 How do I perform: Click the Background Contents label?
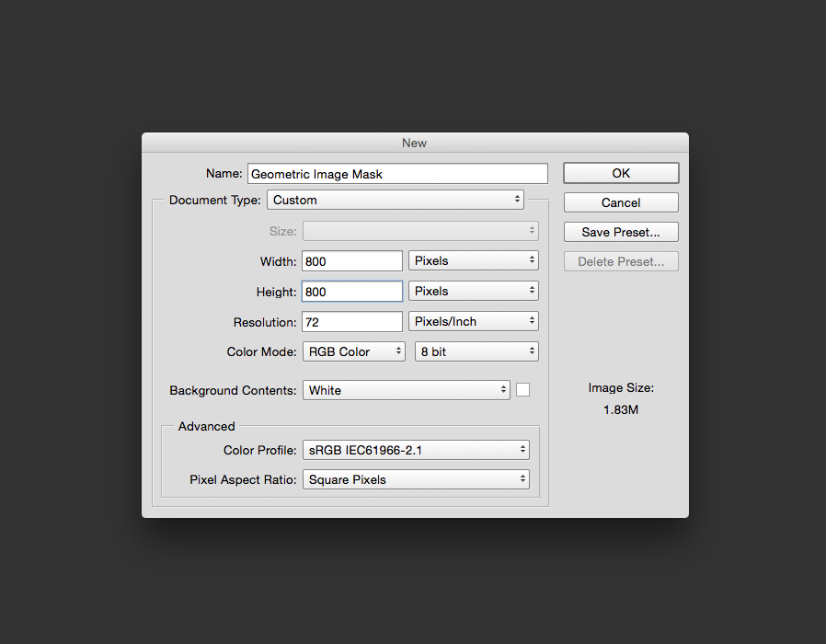(x=233, y=390)
